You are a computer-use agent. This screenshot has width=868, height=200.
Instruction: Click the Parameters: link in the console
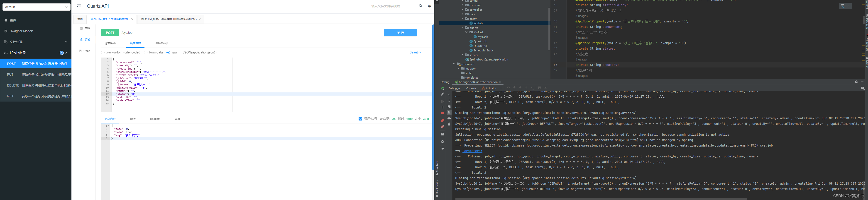(472, 151)
